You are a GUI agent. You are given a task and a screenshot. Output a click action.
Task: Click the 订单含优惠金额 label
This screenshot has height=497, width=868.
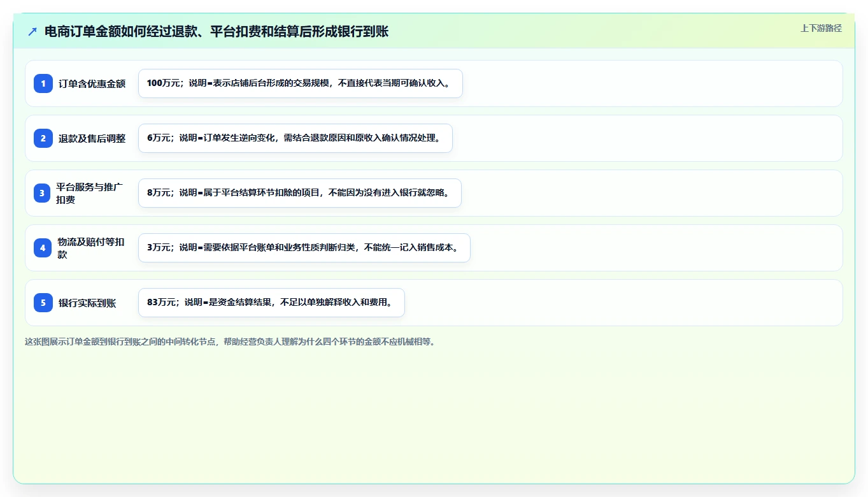point(92,83)
